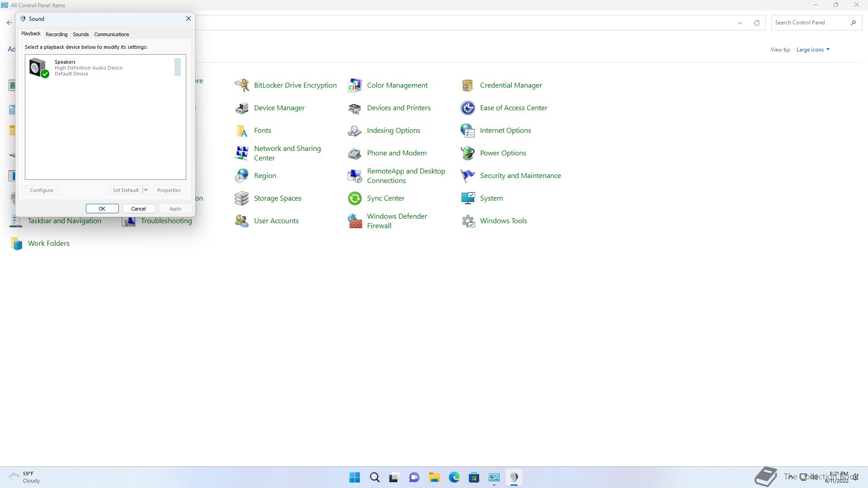The width and height of the screenshot is (868, 488).
Task: Open View by Large icons dropdown
Action: pos(813,50)
